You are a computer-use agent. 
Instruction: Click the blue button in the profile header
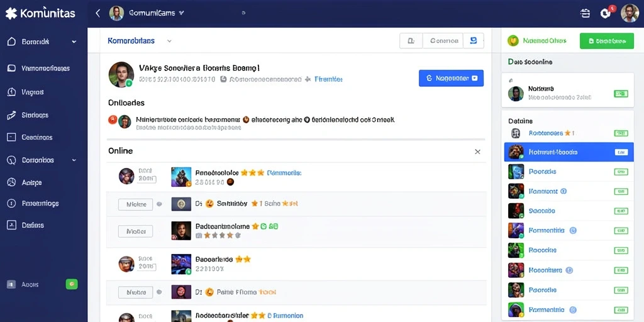(x=451, y=78)
